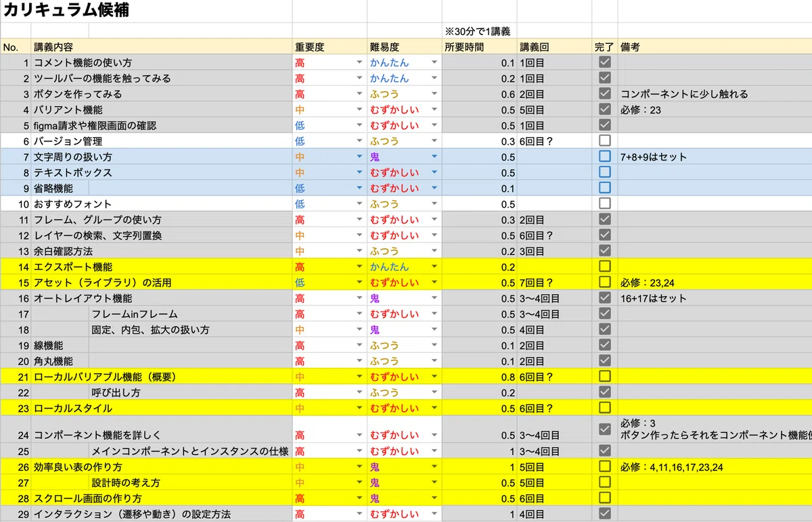812x522 pixels.
Task: Check the 完了 box for アセット(ライブラリ)の活用
Action: [605, 282]
